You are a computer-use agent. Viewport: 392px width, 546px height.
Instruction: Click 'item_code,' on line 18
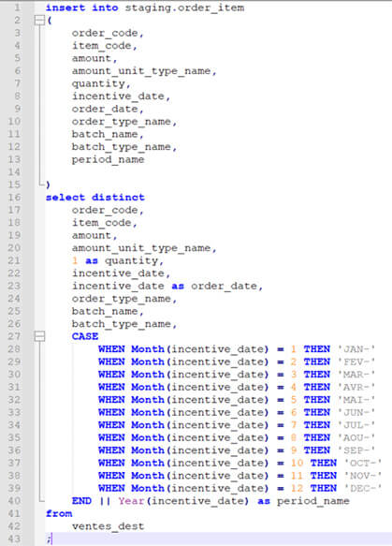coord(105,223)
